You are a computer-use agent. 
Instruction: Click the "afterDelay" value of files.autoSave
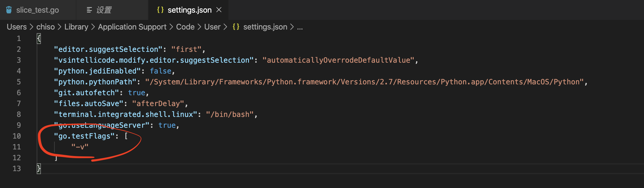coord(158,104)
